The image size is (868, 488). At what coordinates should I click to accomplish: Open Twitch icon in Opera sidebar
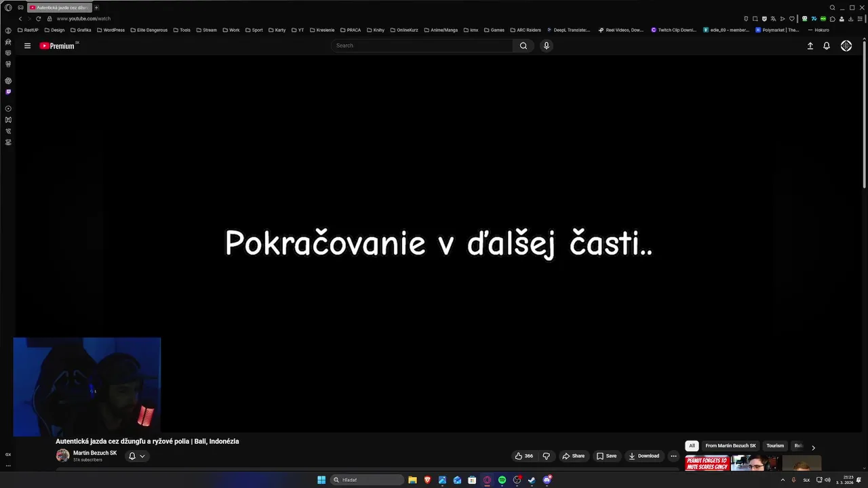[8, 91]
